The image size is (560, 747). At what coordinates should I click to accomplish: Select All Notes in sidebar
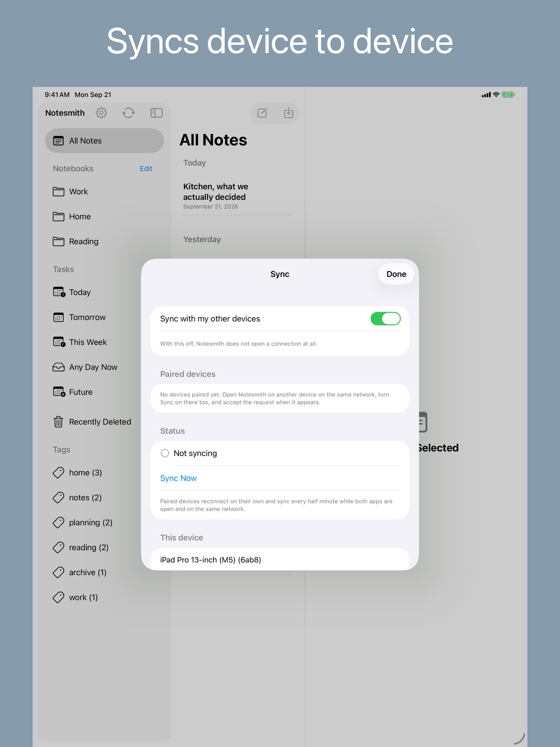click(x=104, y=141)
